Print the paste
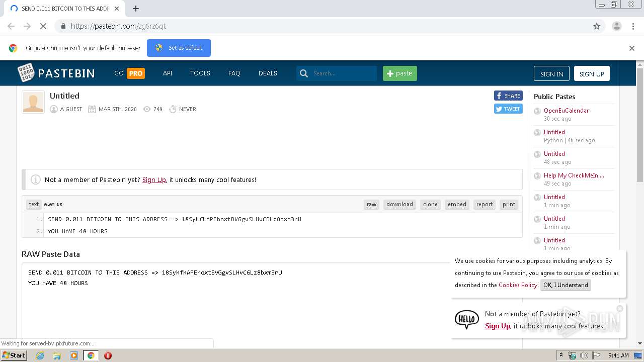Screen dimensions: 644x362 click(509, 204)
